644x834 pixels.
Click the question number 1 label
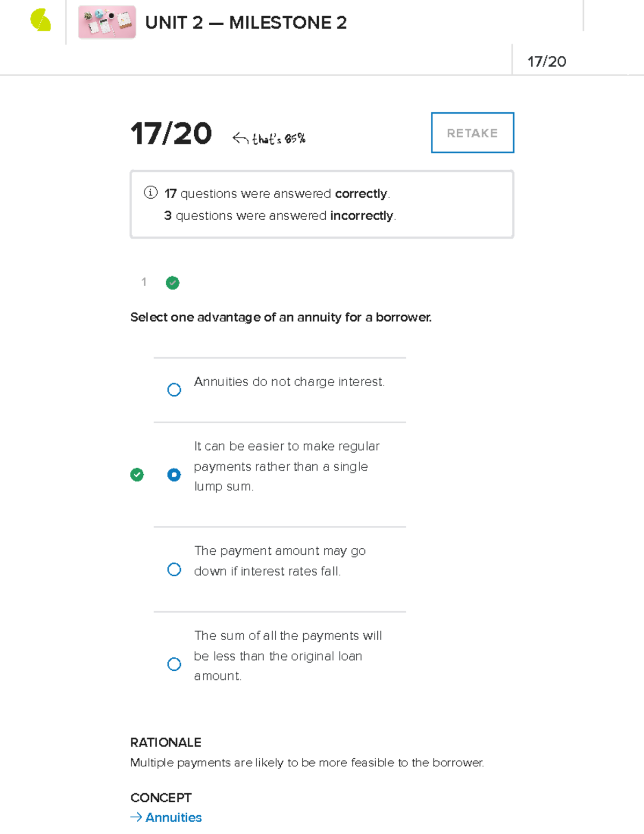click(144, 282)
